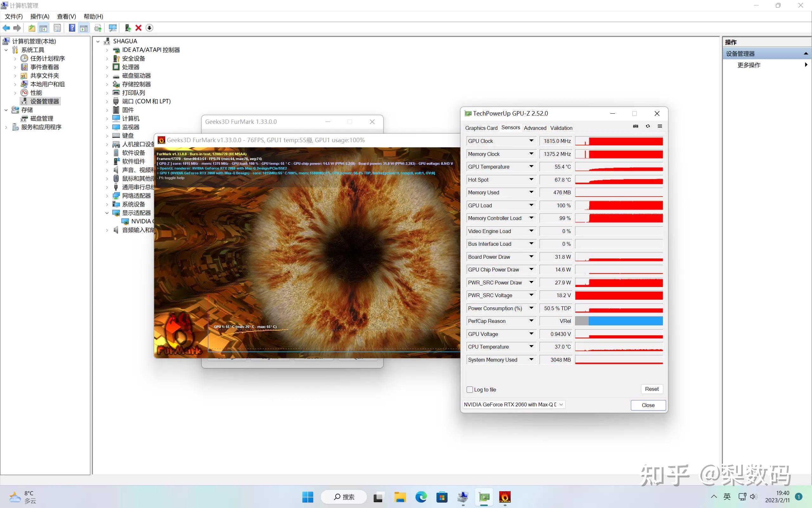The width and height of the screenshot is (812, 508).
Task: Click GPU-Z screenshot camera icon
Action: click(x=636, y=126)
